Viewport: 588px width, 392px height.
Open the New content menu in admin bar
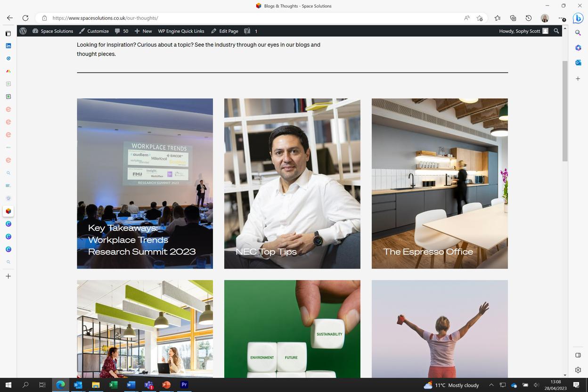pyautogui.click(x=143, y=31)
